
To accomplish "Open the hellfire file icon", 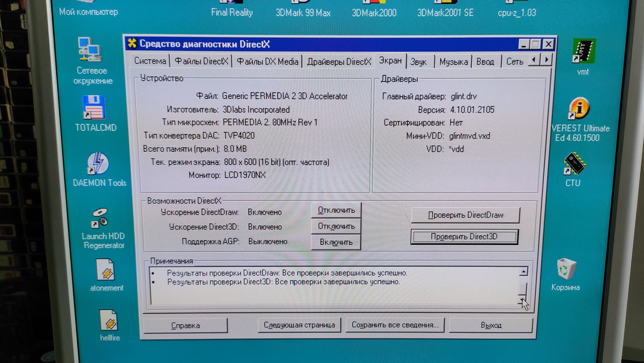I will 108,321.
